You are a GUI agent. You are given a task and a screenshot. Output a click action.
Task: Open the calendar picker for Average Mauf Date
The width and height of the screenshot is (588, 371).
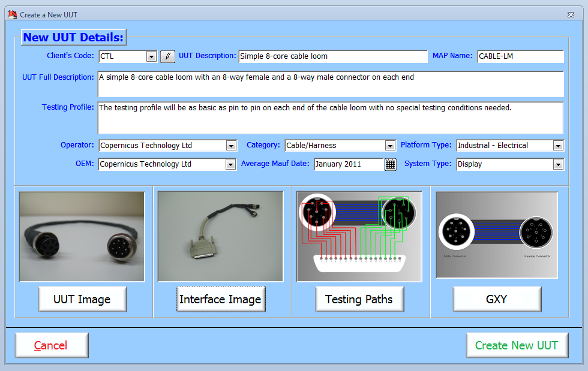[x=391, y=164]
